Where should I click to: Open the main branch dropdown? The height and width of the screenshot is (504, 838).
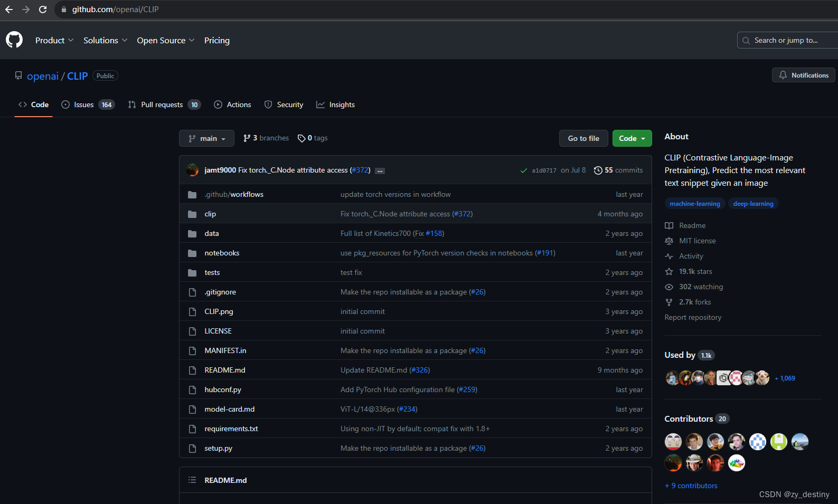coord(206,138)
